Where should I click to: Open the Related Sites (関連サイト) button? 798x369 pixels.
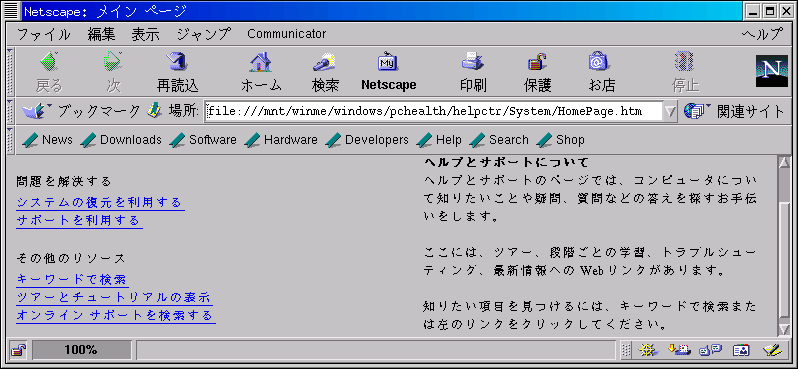point(733,111)
